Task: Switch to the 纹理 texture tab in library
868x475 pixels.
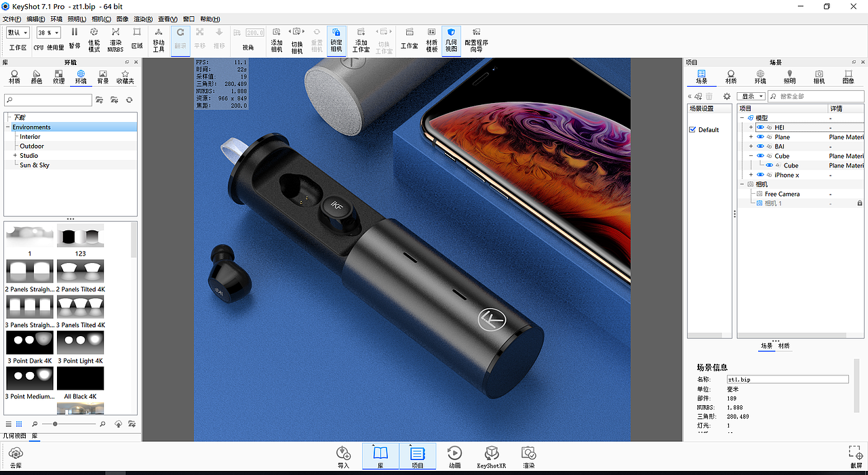Action: [x=59, y=77]
